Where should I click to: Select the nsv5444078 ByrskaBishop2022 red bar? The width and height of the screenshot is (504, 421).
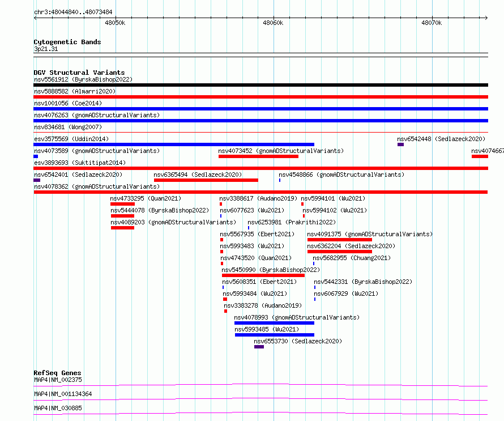pyautogui.click(x=122, y=216)
